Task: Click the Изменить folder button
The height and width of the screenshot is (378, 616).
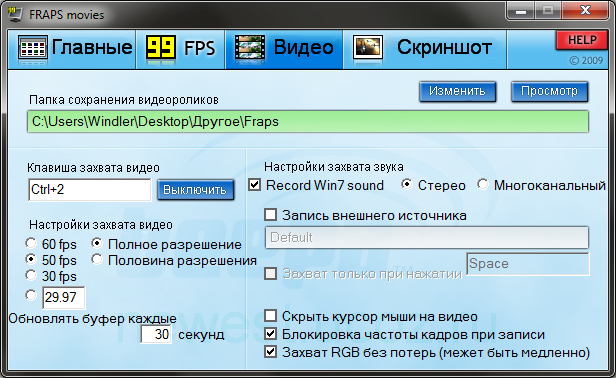Action: click(x=457, y=92)
